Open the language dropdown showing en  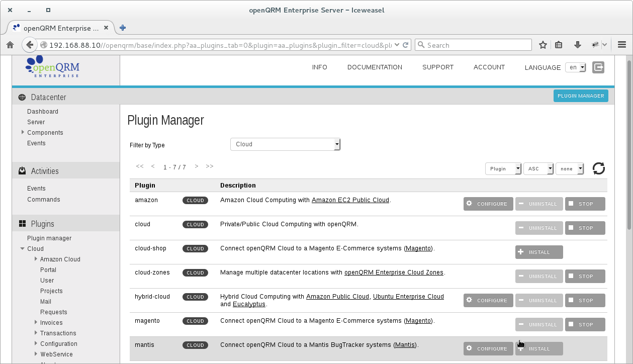pos(576,67)
